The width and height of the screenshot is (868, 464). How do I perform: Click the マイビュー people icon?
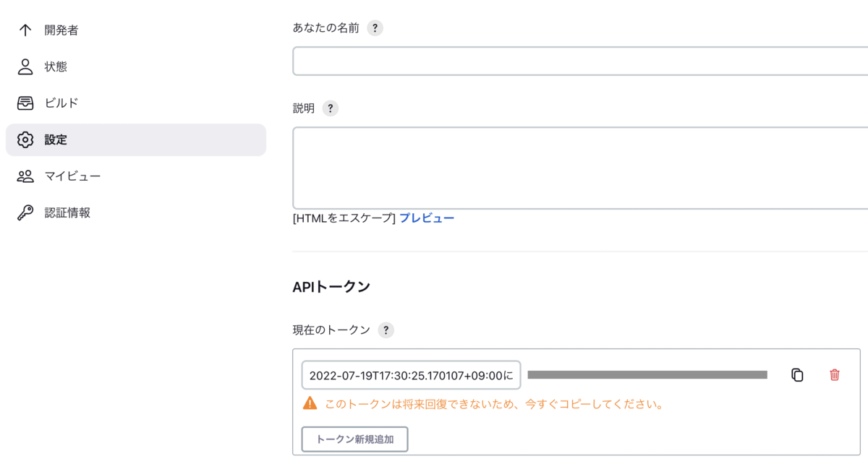coord(25,176)
